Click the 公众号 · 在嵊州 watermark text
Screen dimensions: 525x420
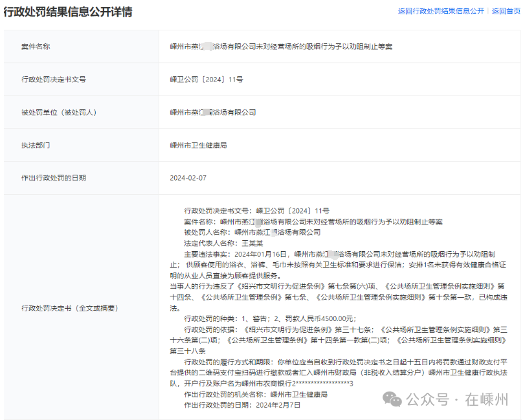point(457,399)
